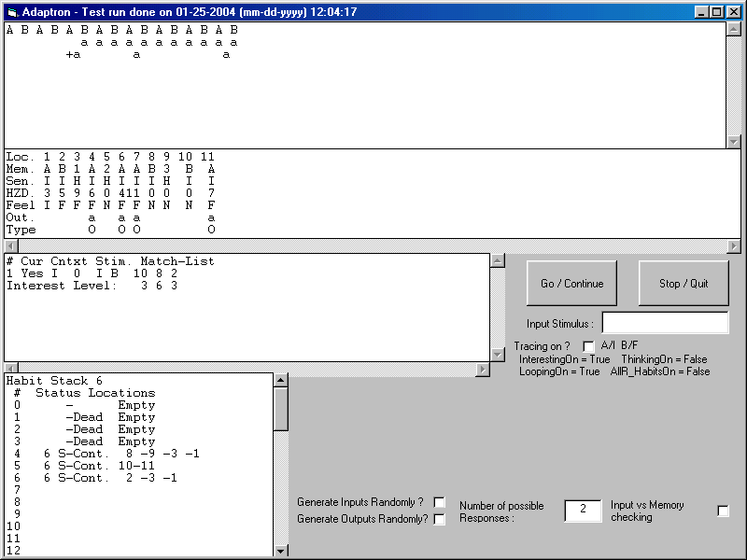The height and width of the screenshot is (560, 747).
Task: Click the 'Habit Stack 6' heading
Action: pos(54,381)
